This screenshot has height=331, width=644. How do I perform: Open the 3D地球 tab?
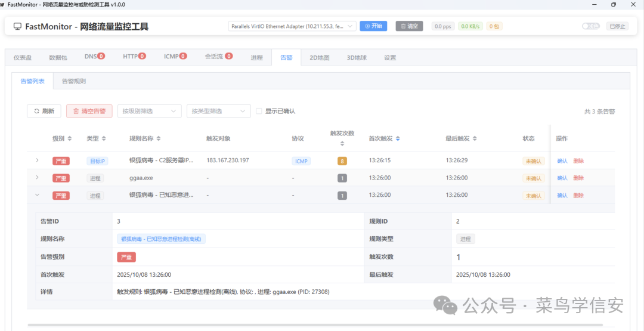tap(357, 58)
